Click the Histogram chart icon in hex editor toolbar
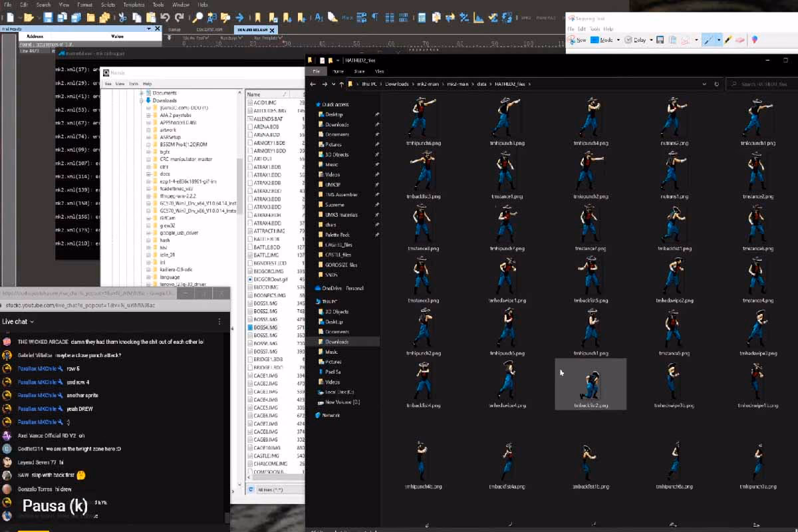 [479, 17]
